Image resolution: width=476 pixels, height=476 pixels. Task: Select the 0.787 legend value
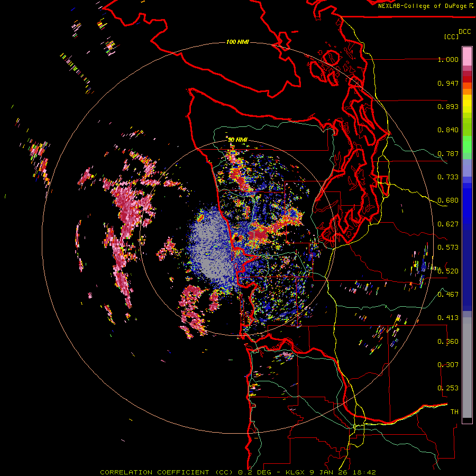coord(448,153)
